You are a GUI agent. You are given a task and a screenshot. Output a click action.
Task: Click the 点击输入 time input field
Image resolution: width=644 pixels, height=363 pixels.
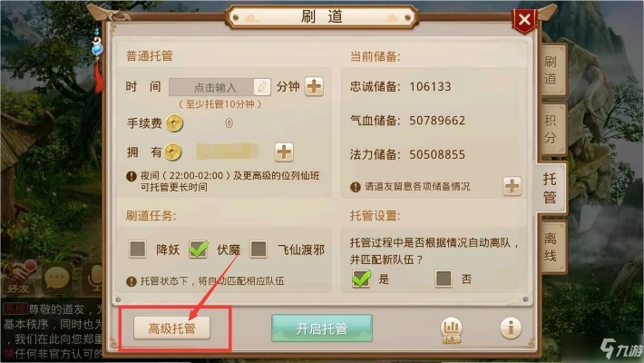tap(220, 87)
